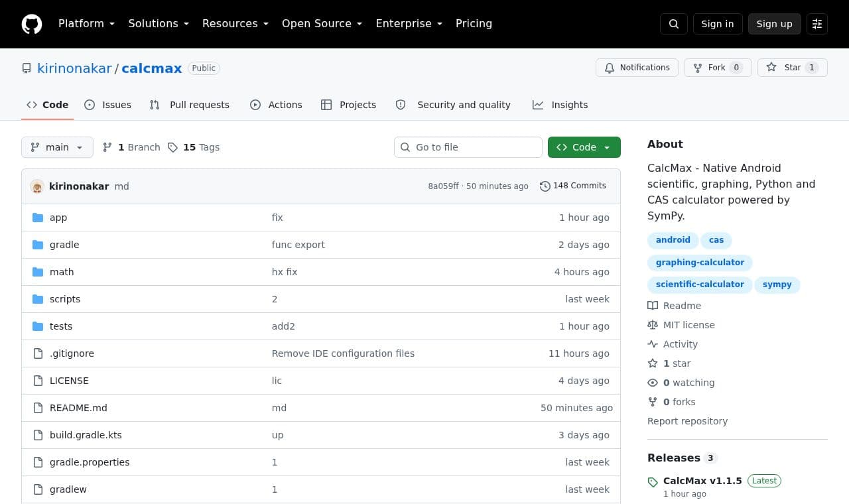Click the app folder icon
This screenshot has width=849, height=504.
38,218
